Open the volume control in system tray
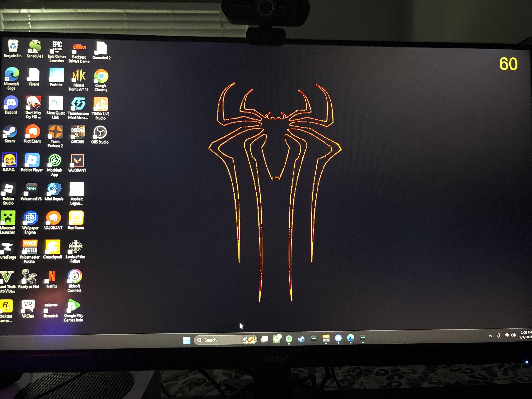Screen dimensions: 532x399 (513, 335)
